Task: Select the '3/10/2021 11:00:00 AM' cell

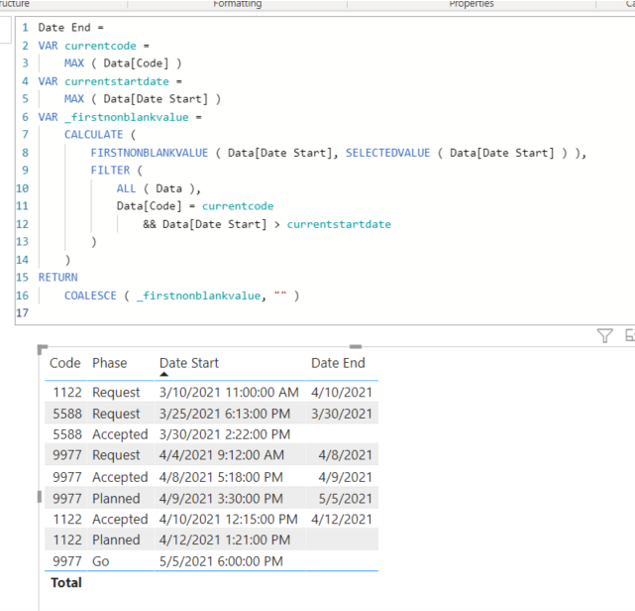Action: click(x=229, y=392)
